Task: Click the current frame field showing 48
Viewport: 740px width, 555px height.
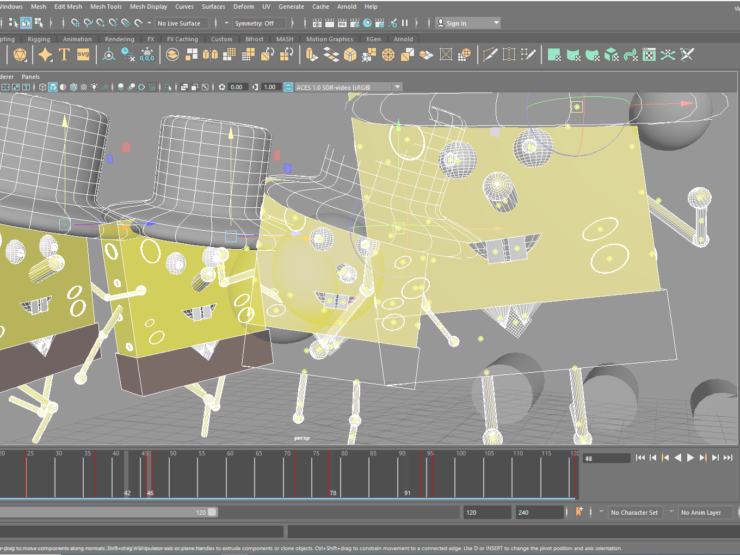Action: coord(606,458)
